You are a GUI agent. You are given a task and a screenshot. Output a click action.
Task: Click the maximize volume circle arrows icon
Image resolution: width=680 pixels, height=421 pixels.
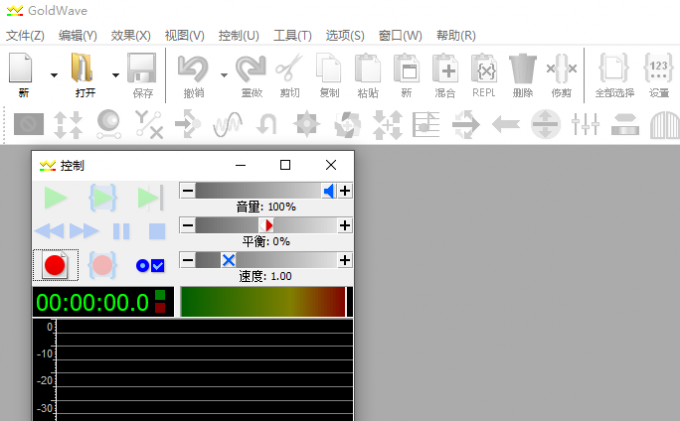[546, 124]
